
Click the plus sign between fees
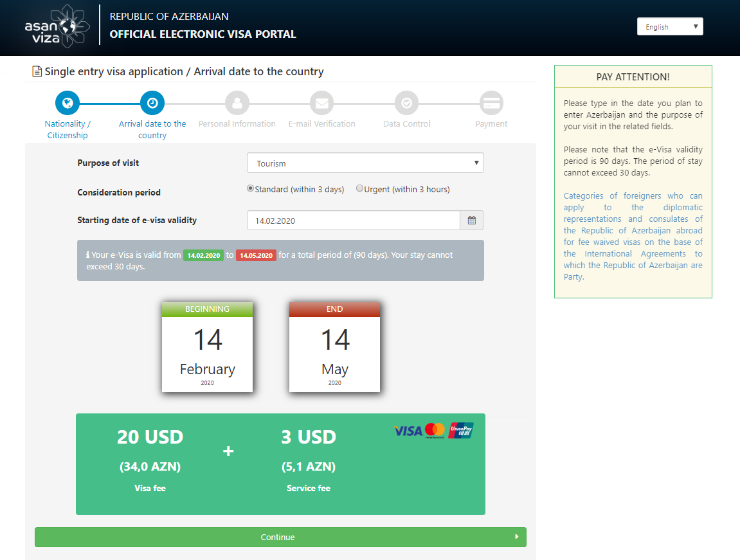pyautogui.click(x=228, y=451)
